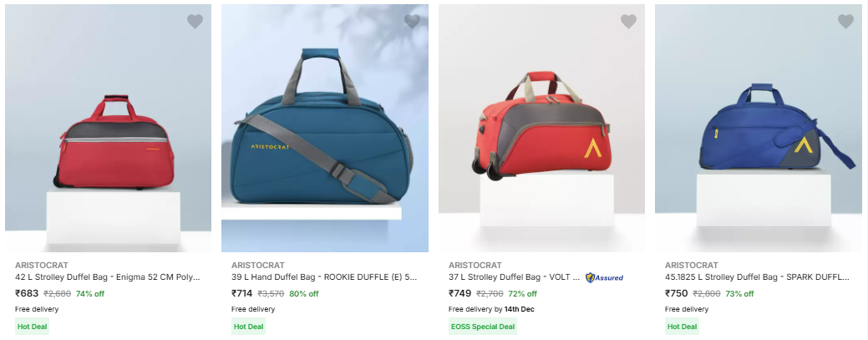Screen dimensions: 868x340
Task: Click EOSS Special Deal tag
Action: 483,327
